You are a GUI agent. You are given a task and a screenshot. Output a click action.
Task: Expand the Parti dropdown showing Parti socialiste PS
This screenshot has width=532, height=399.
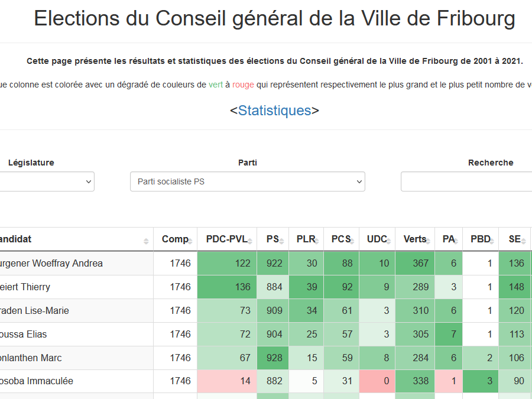point(247,181)
